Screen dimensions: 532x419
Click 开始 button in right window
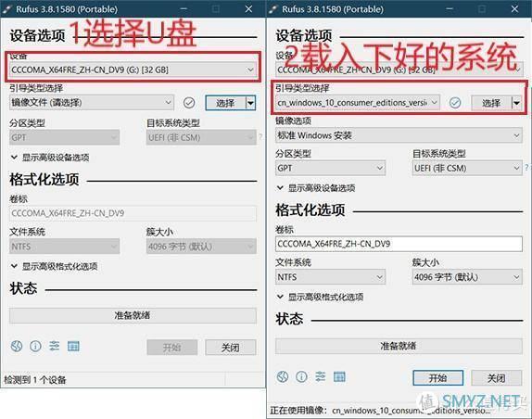coord(438,377)
